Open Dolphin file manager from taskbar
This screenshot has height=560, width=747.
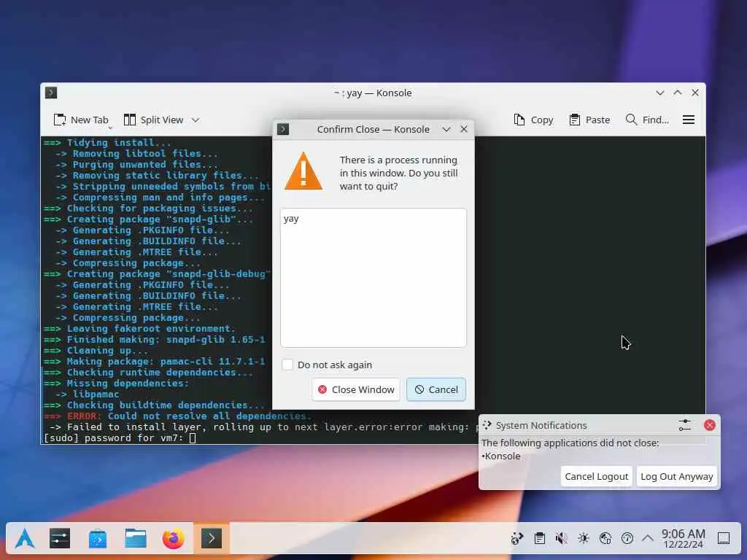136,539
